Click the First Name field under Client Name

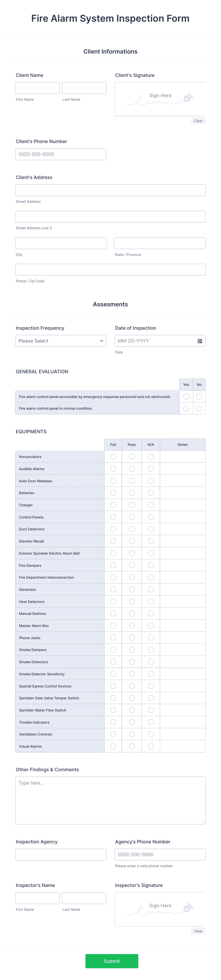tap(37, 88)
